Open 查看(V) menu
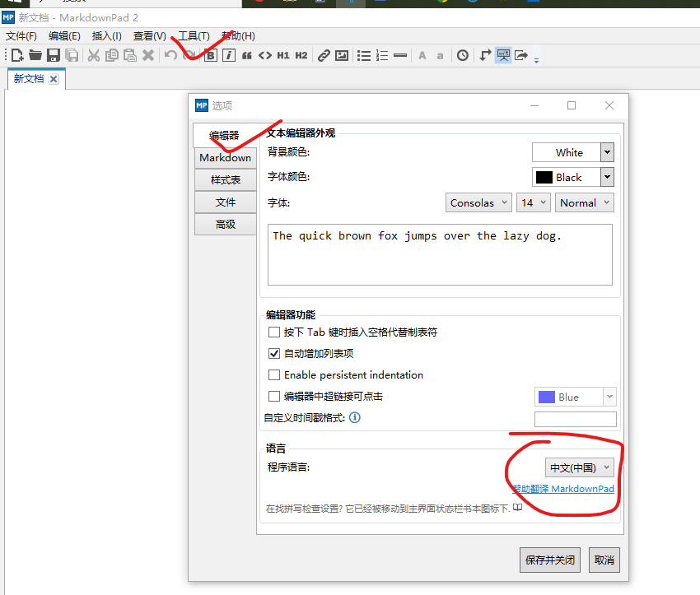 150,36
